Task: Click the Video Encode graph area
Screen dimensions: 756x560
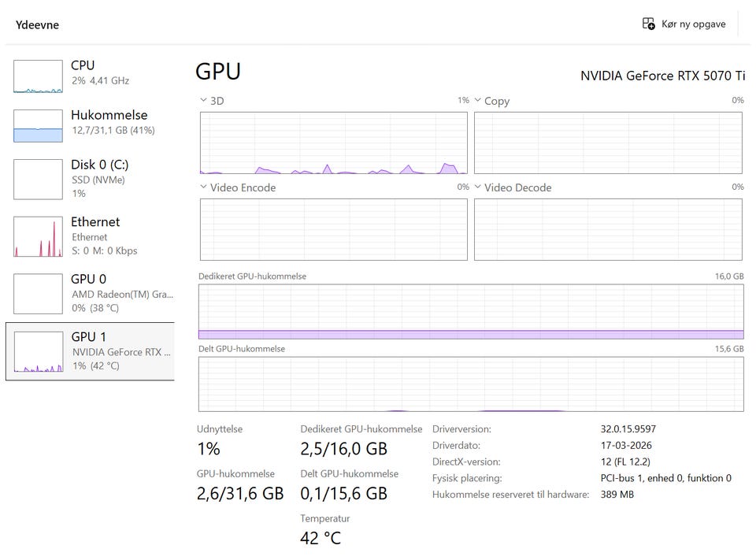Action: 333,229
